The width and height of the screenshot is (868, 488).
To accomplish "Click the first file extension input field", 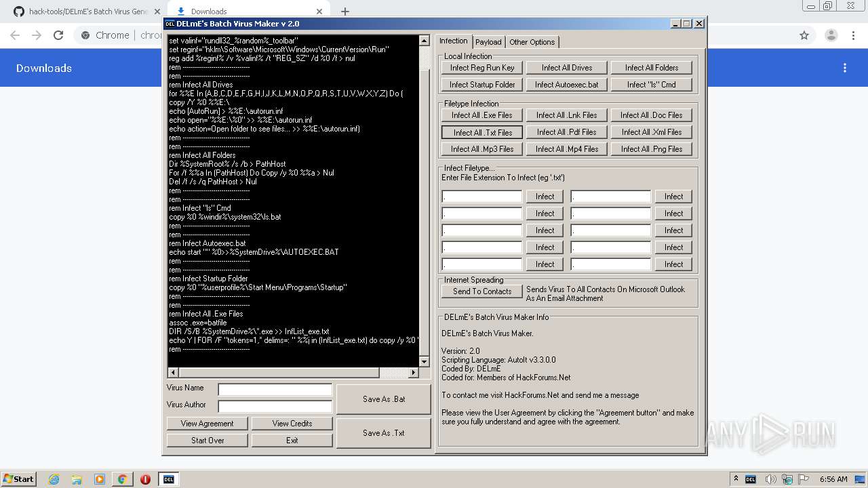I will [482, 197].
